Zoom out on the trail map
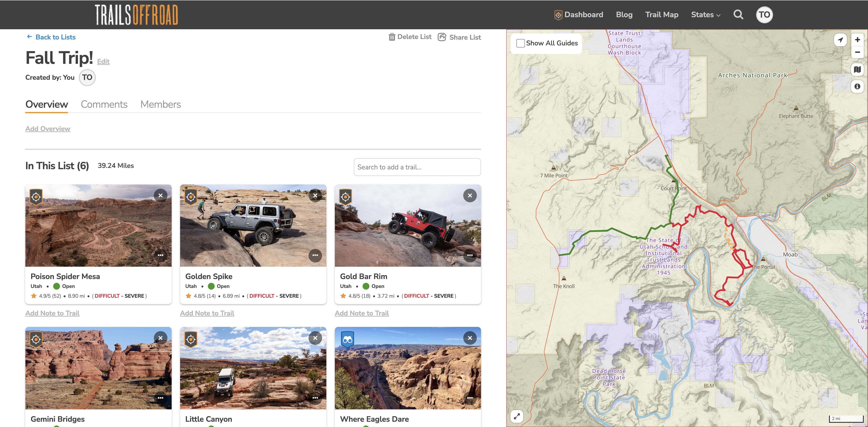This screenshot has width=868, height=427. click(857, 52)
